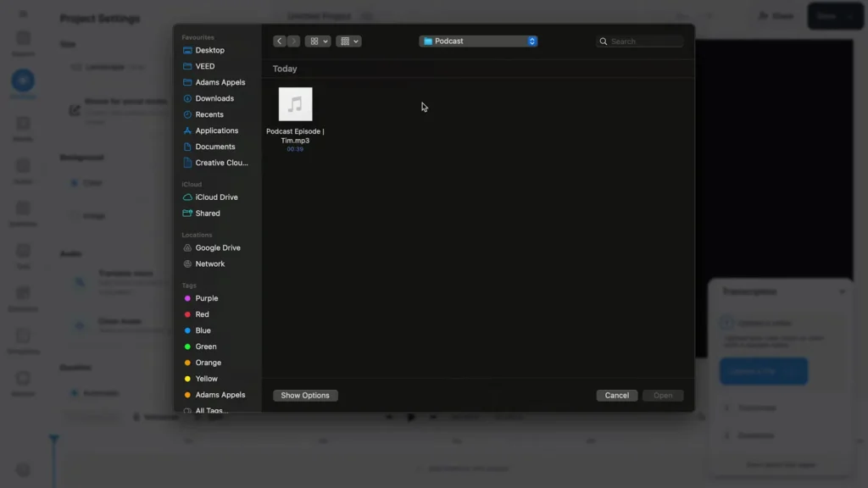Filter by the Purple tag
Screen dimensions: 868x488
206,298
